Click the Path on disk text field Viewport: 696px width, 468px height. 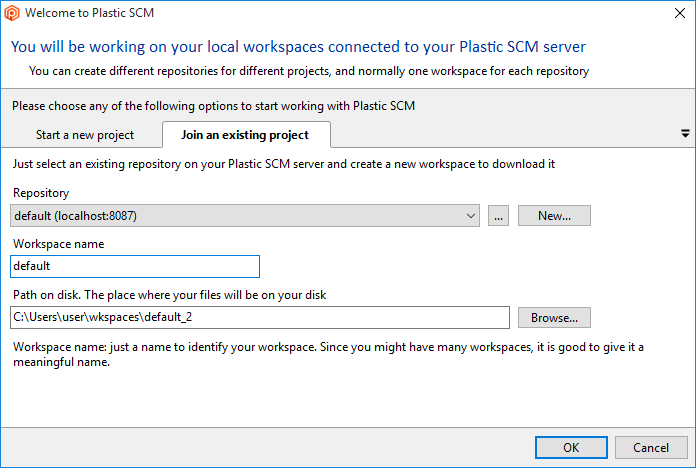click(x=260, y=317)
